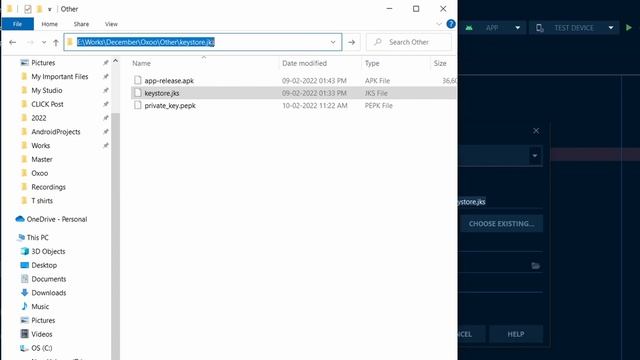This screenshot has height=360, width=640.
Task: Sort by the Date modified column header
Action: [x=304, y=63]
